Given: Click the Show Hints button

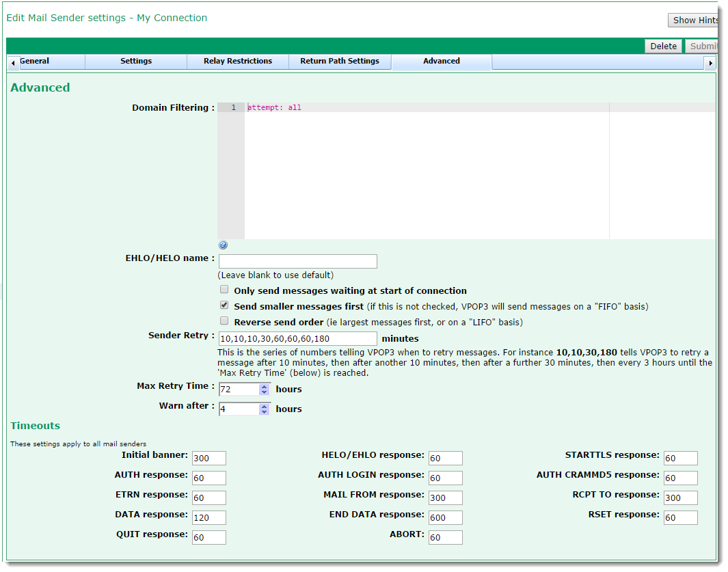Looking at the screenshot, I should (x=694, y=21).
